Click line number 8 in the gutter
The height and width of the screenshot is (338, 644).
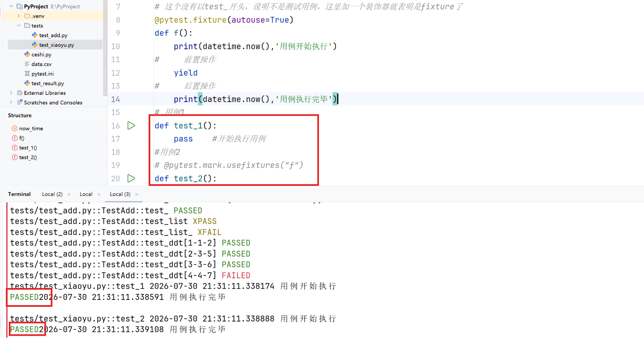click(118, 20)
